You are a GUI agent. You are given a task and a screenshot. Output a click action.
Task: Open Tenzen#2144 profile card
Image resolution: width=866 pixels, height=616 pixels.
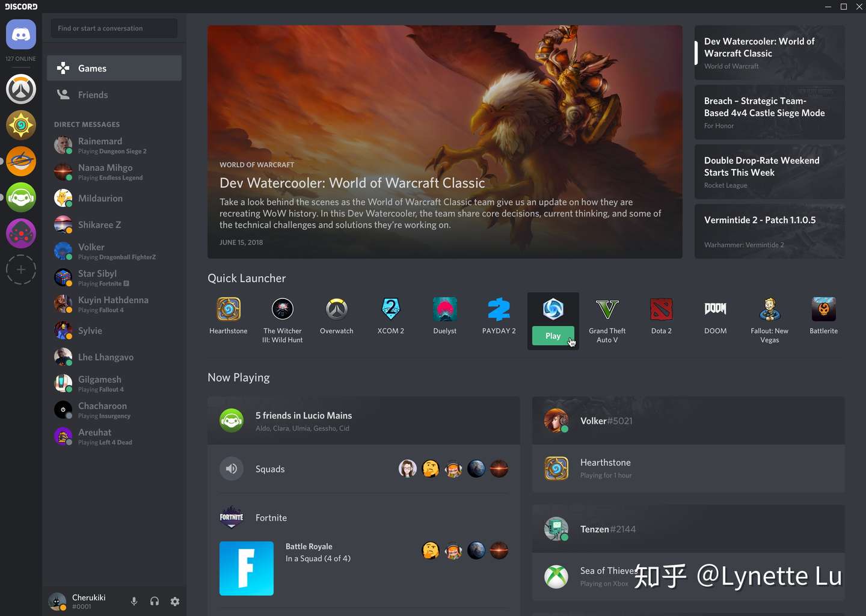click(689, 529)
